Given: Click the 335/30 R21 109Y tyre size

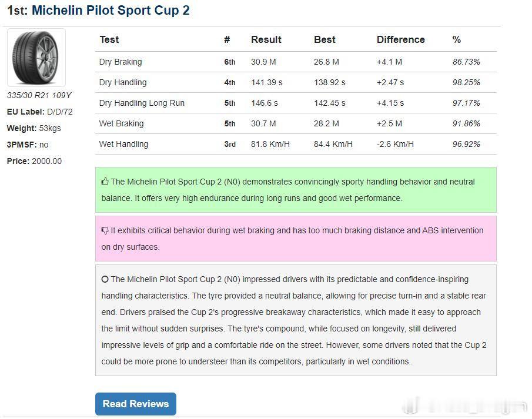Looking at the screenshot, I should click(x=39, y=95).
